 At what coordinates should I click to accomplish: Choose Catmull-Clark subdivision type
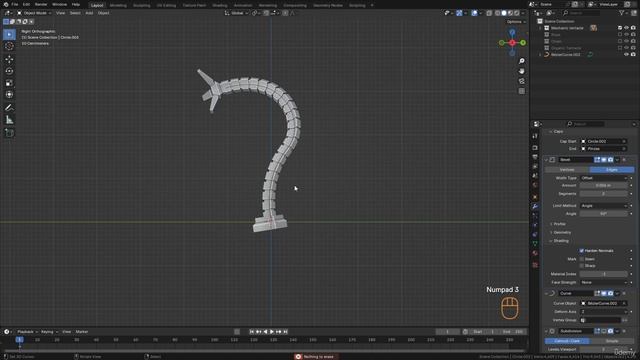tap(567, 341)
